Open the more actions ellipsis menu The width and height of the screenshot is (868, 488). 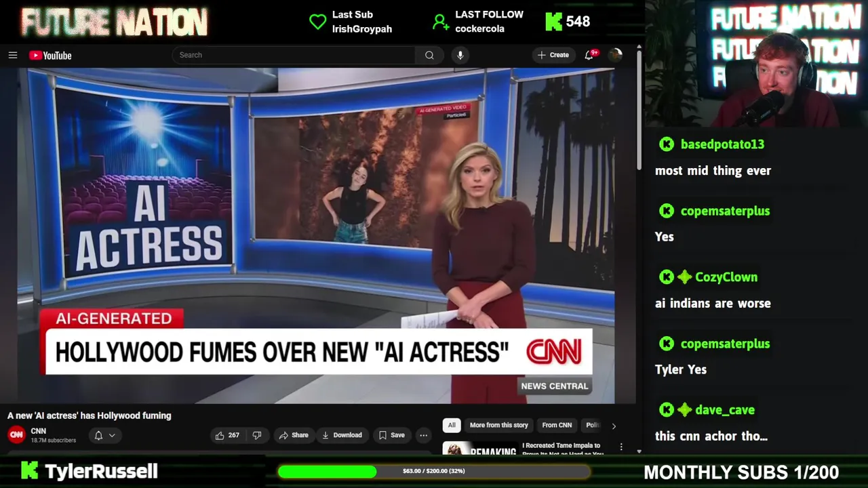423,435
